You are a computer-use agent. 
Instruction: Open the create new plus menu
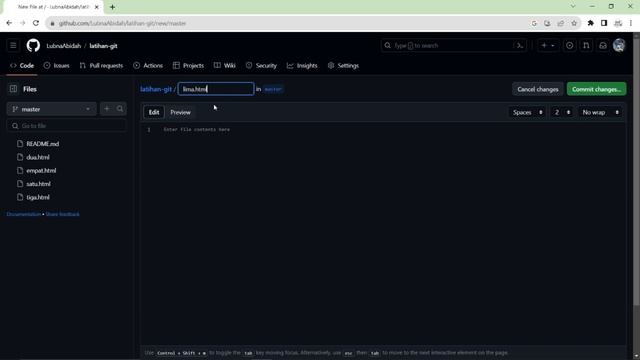point(548,46)
